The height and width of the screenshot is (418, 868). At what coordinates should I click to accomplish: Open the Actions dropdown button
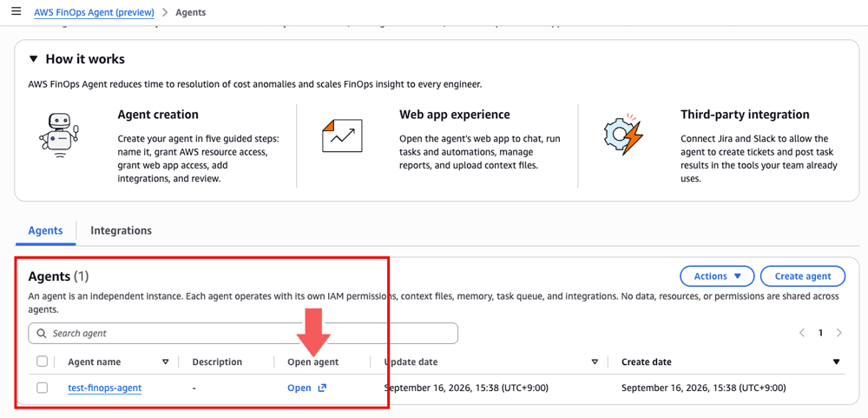717,276
